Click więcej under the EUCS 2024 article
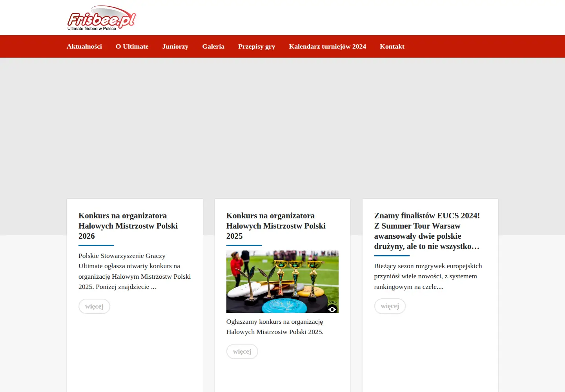The image size is (565, 392). tap(390, 306)
